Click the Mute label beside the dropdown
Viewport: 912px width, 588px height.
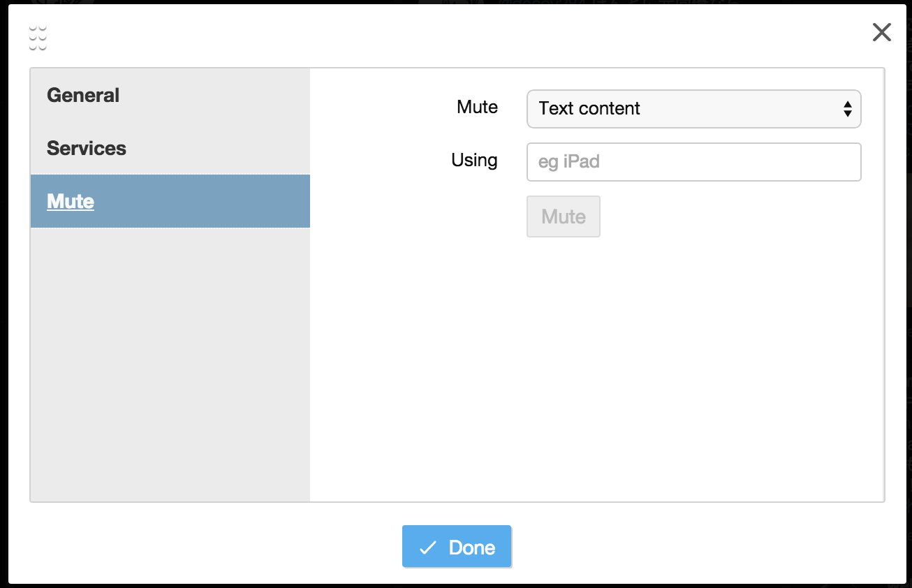tap(477, 107)
